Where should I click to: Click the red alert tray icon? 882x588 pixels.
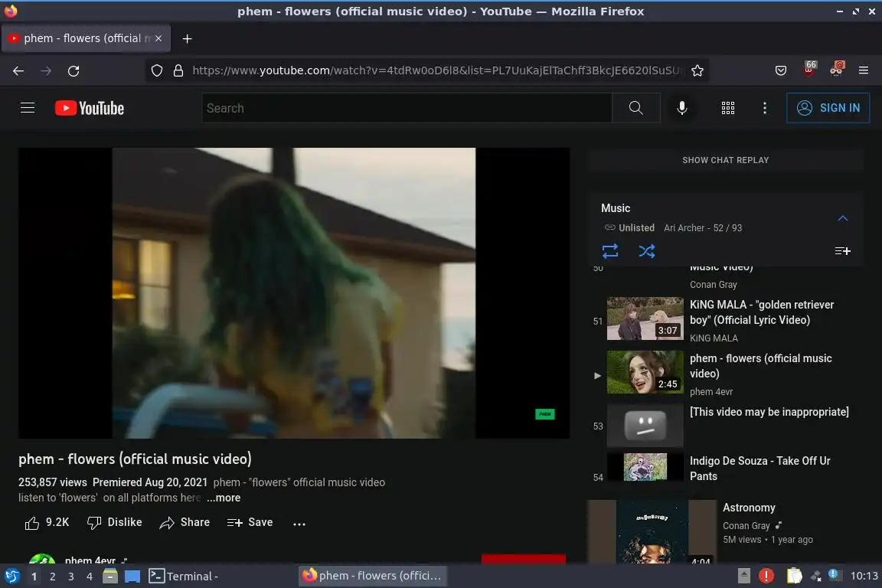click(x=766, y=576)
